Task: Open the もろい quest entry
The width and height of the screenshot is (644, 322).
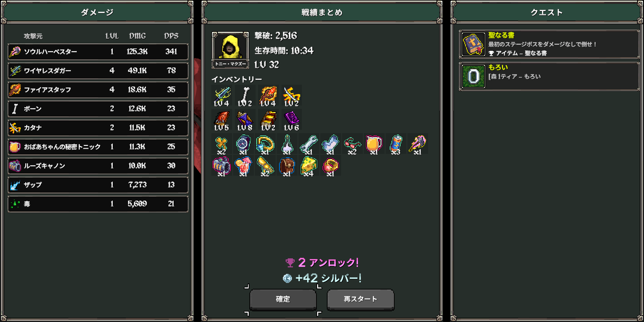Action: (549, 76)
